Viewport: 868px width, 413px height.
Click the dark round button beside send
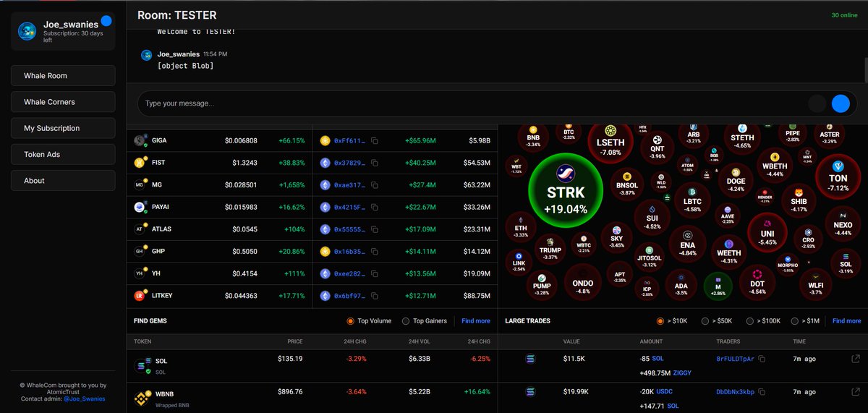[x=817, y=103]
